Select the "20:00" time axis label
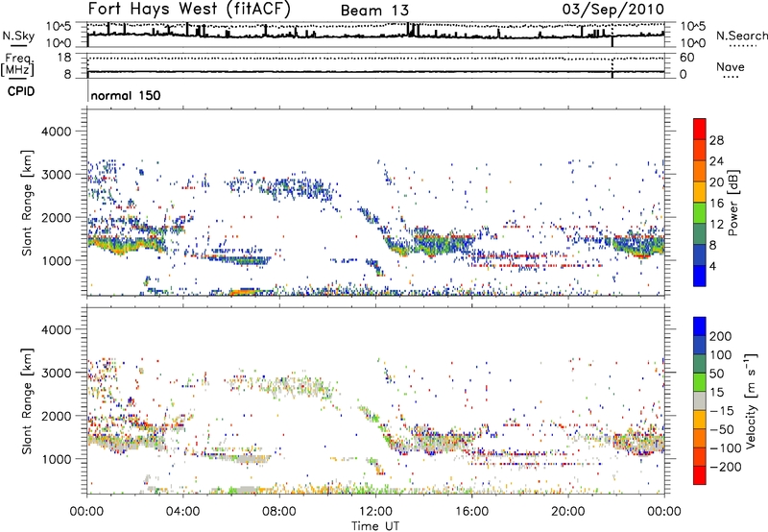 tap(568, 512)
